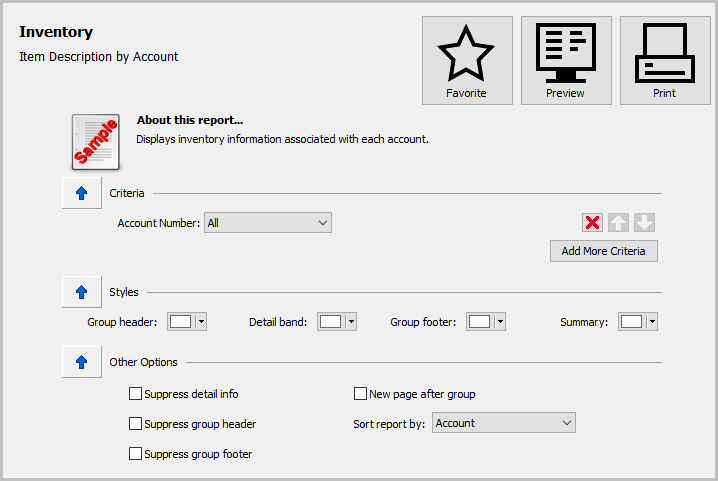Open the Account Number dropdown
Screen dimensions: 718x481
coord(268,223)
